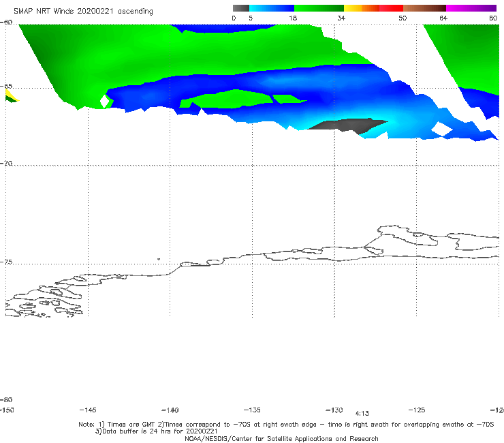The height and width of the screenshot is (443, 504).
Task: Click the latitude label '-80'
Action: pyautogui.click(x=6, y=400)
